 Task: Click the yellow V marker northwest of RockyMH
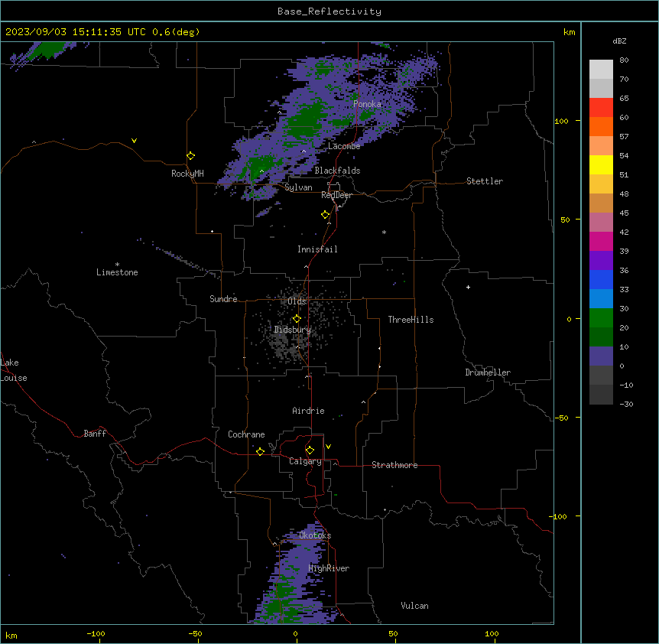coord(134,141)
